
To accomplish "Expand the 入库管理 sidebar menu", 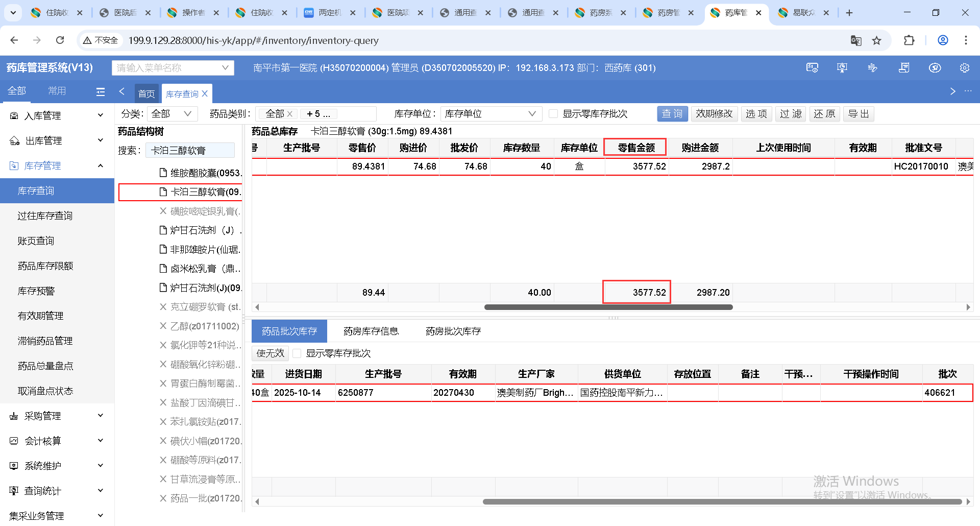I will 57,116.
